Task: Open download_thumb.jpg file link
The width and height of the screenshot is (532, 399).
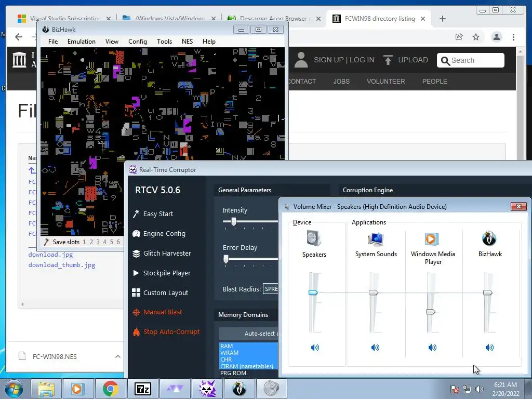Action: click(62, 265)
